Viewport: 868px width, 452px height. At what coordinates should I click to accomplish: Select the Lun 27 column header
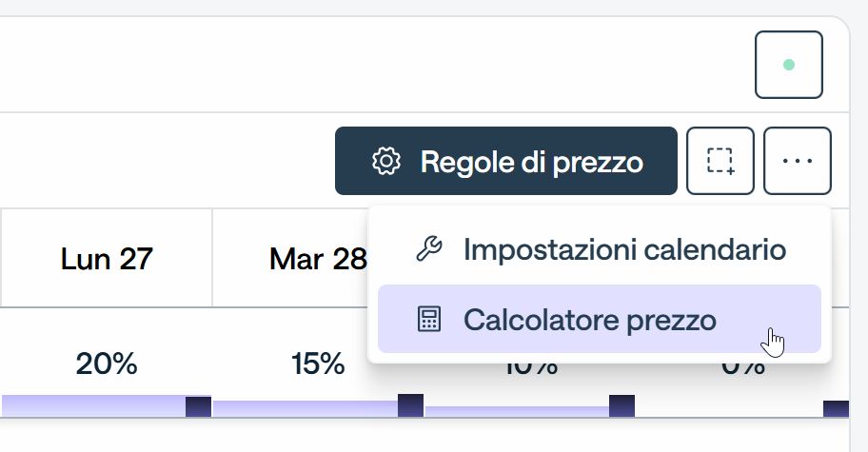(x=107, y=259)
